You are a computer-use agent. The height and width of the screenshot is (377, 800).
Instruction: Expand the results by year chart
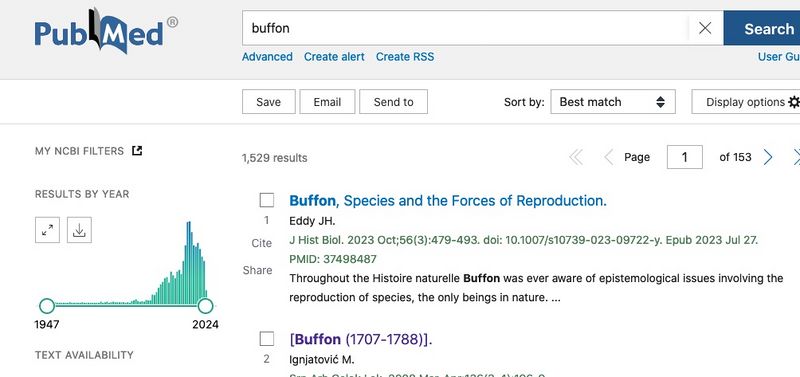(47, 230)
